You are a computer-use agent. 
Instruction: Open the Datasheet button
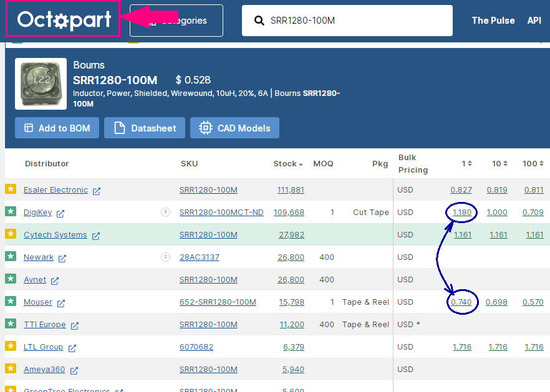(x=145, y=128)
